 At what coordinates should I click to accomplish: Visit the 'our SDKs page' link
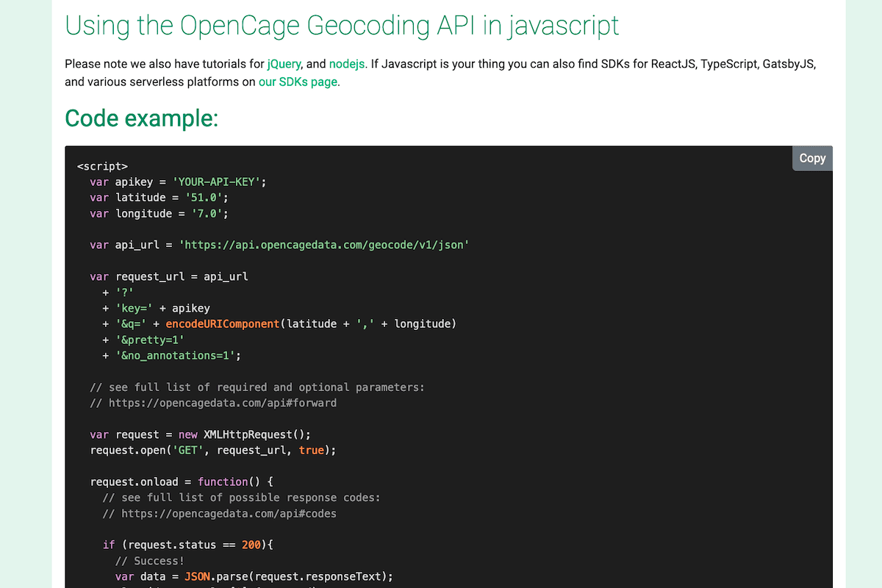pos(298,82)
